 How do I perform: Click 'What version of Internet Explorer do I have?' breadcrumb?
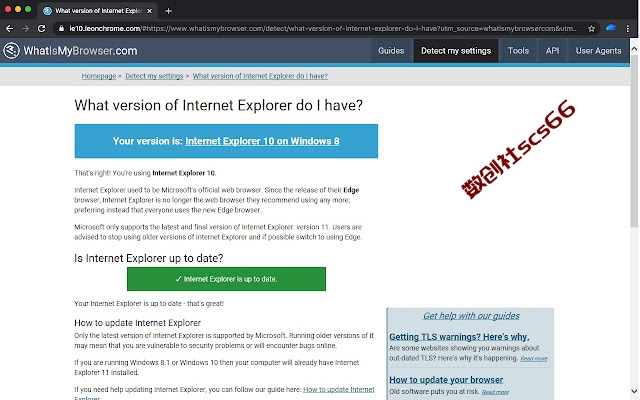click(x=260, y=76)
